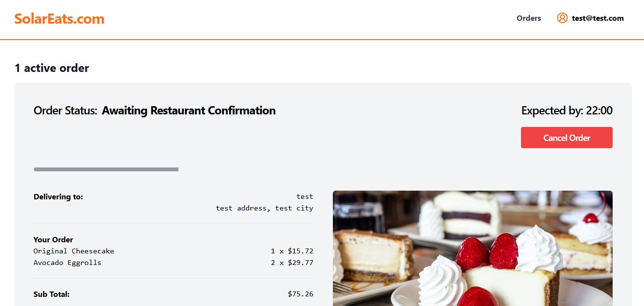Cancel the active order

click(567, 138)
